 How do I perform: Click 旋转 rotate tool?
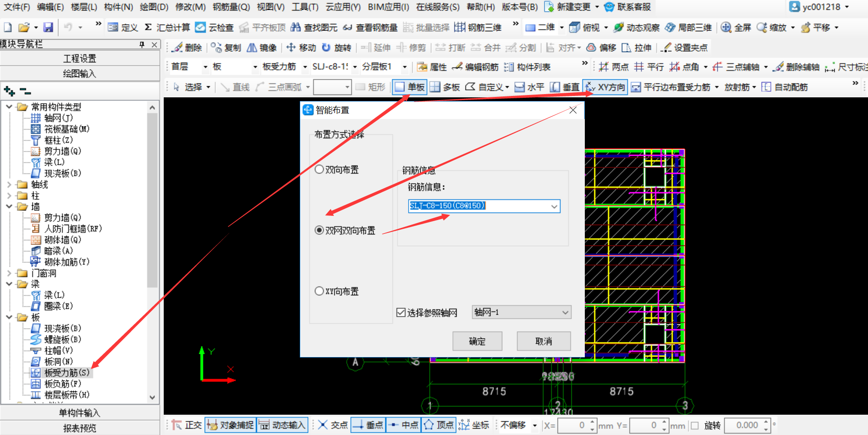(336, 48)
